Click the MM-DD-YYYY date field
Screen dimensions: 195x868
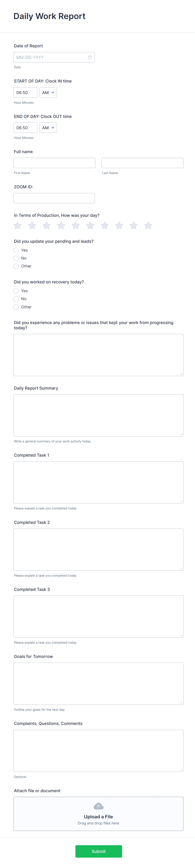point(51,57)
